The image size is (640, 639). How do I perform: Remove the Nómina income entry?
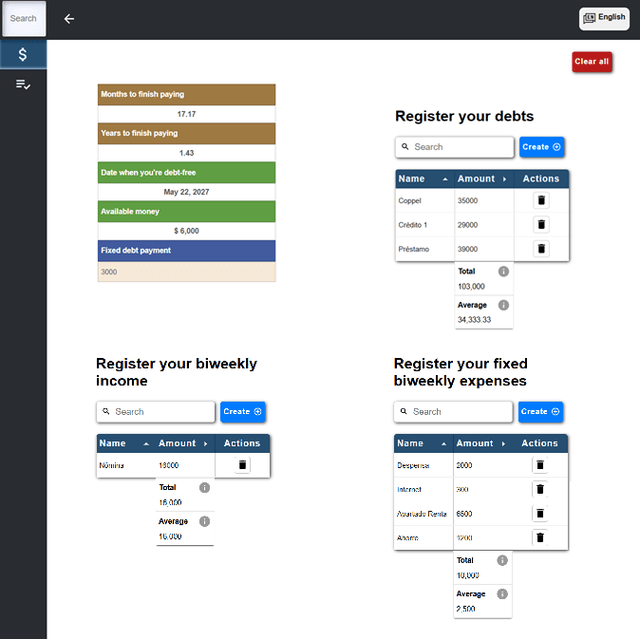pyautogui.click(x=242, y=465)
